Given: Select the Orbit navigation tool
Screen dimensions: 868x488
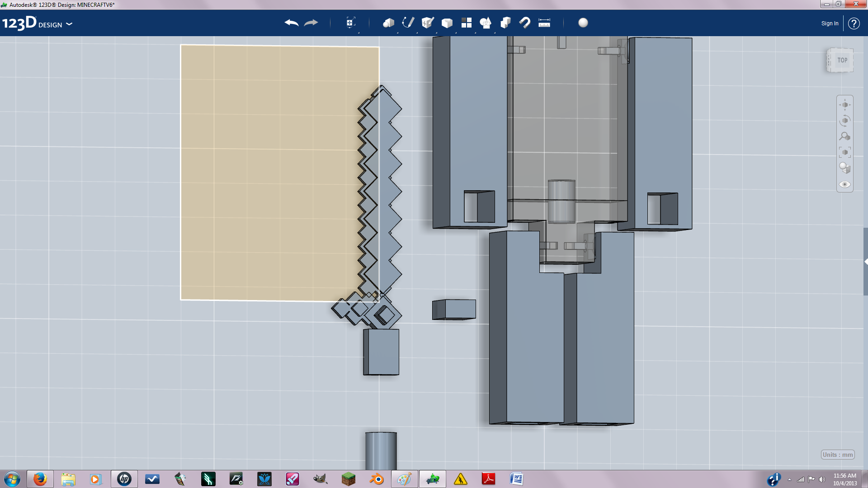Looking at the screenshot, I should (845, 121).
